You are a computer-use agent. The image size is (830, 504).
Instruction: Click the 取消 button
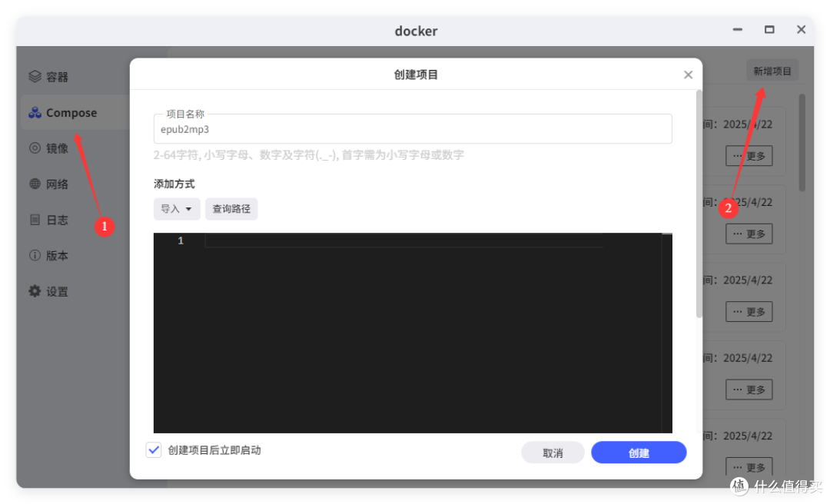click(553, 453)
